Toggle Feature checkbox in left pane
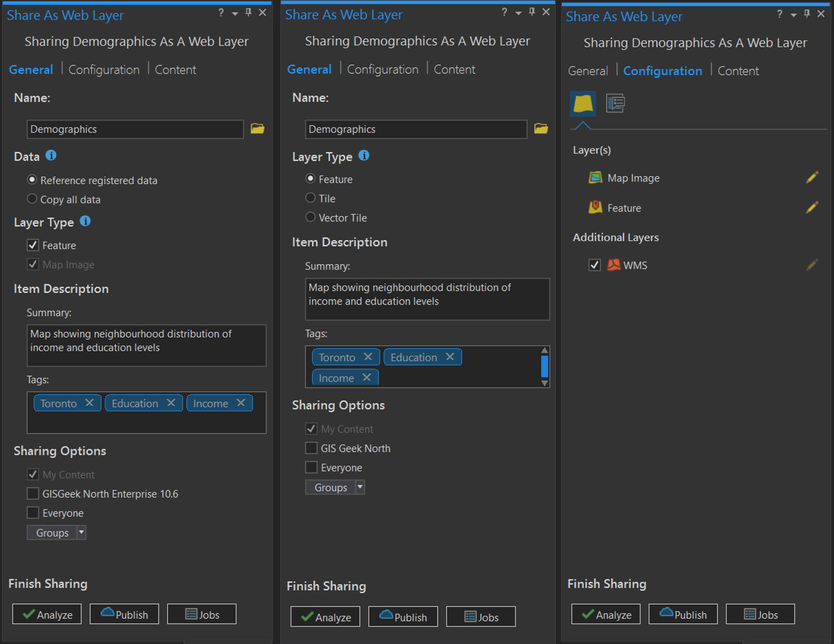This screenshot has width=834, height=644. [33, 245]
